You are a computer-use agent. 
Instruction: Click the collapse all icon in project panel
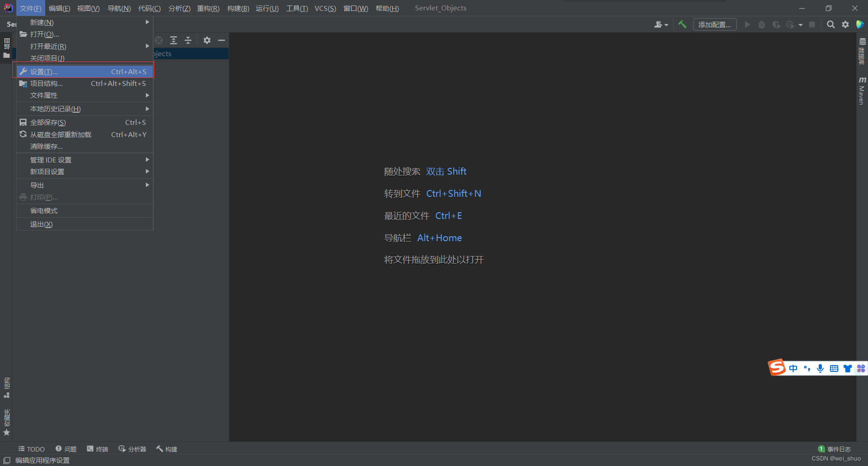click(188, 40)
